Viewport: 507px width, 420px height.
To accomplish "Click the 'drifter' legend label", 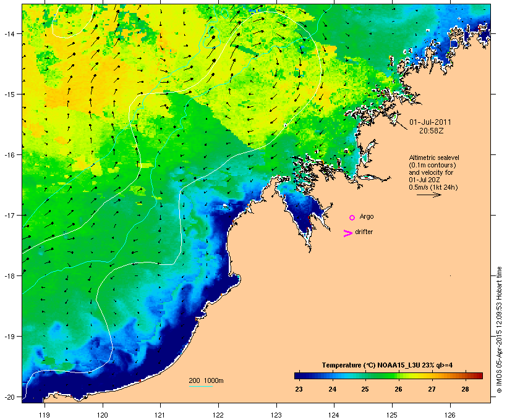I will 364,232.
